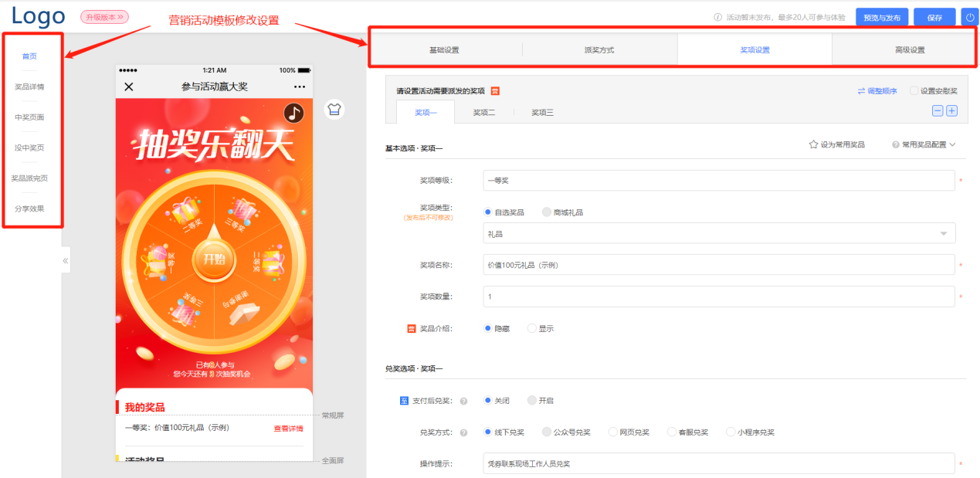Click the 保存 save button
Image resolution: width=980 pixels, height=478 pixels.
(934, 16)
